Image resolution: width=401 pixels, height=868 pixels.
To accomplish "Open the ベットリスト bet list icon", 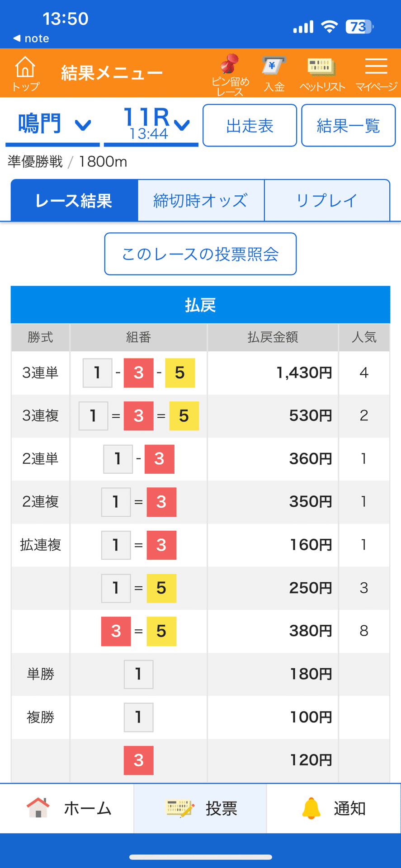I will pos(321,72).
